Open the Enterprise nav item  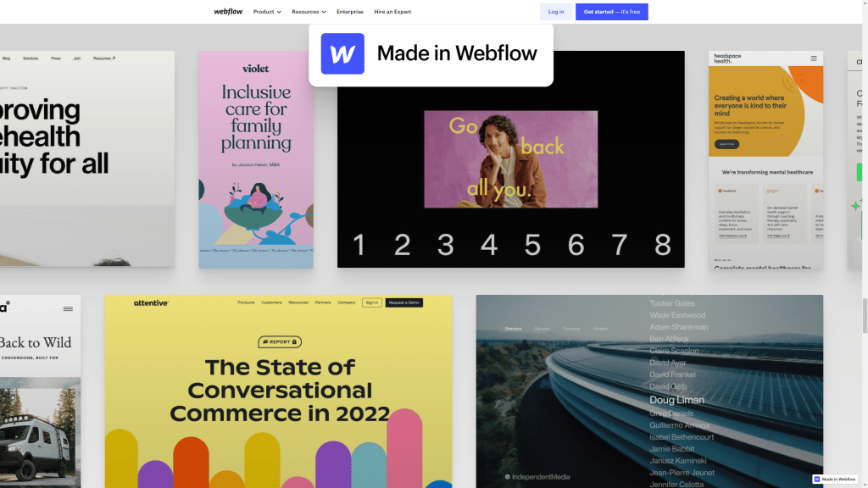click(x=350, y=12)
